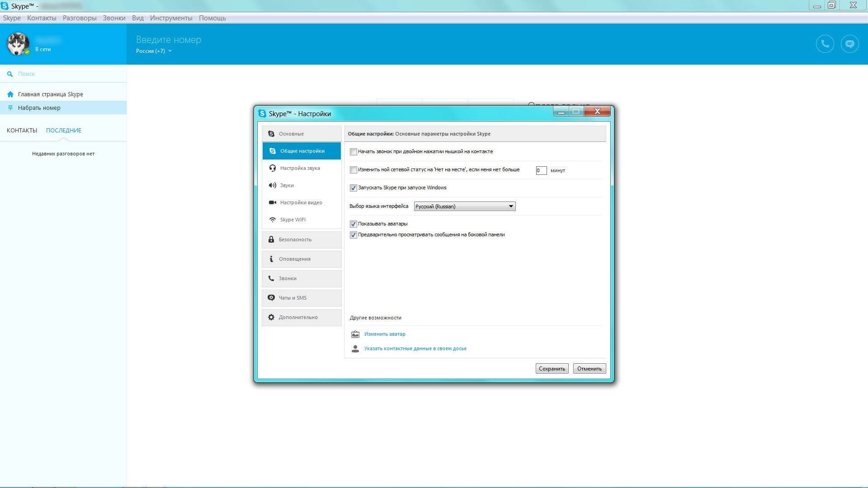The image size is (868, 488).
Task: Click the Skype icon on Основные header
Action: click(271, 134)
